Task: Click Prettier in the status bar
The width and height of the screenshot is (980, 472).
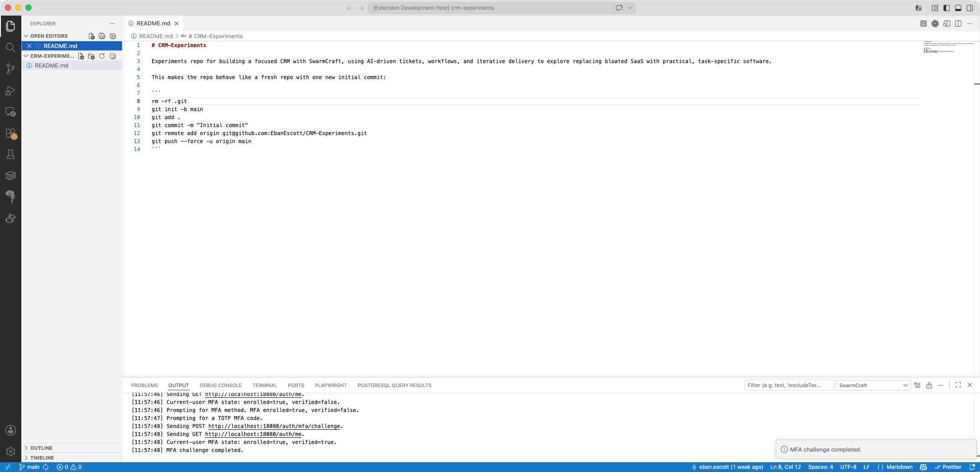Action: [x=948, y=467]
